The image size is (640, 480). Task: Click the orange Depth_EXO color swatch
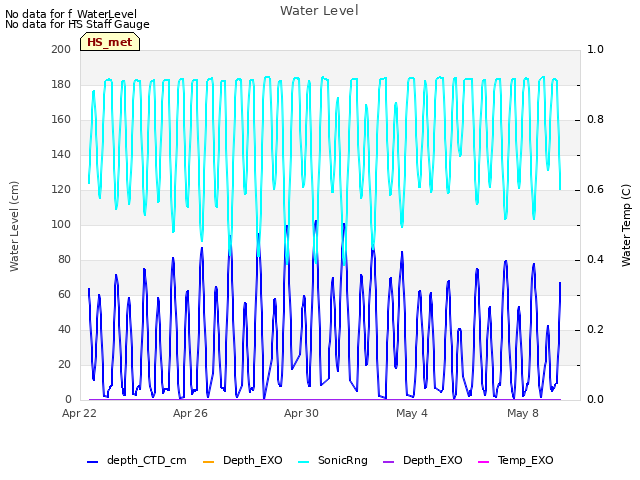(208, 462)
